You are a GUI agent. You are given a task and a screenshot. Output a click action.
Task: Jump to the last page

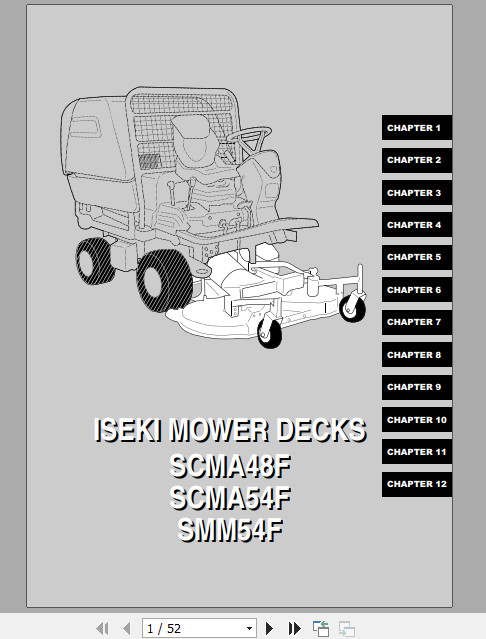point(295,628)
